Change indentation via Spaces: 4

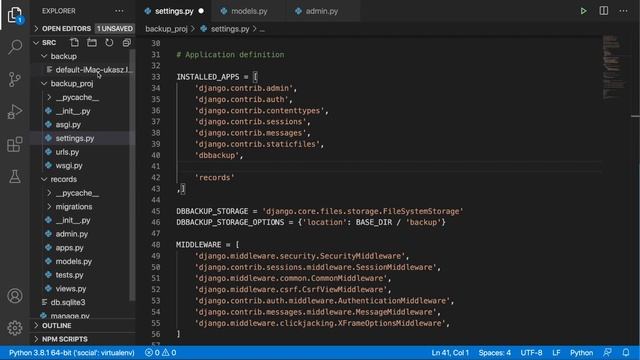tap(494, 353)
